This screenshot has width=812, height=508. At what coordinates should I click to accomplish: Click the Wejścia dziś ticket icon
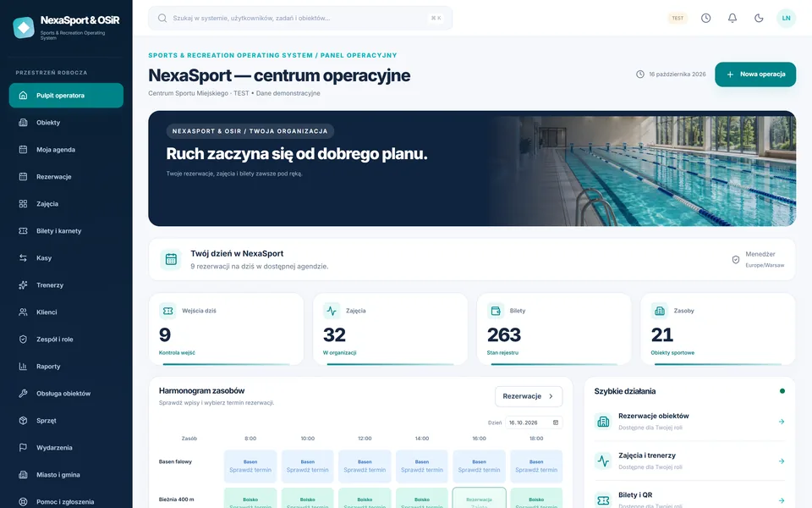167,311
